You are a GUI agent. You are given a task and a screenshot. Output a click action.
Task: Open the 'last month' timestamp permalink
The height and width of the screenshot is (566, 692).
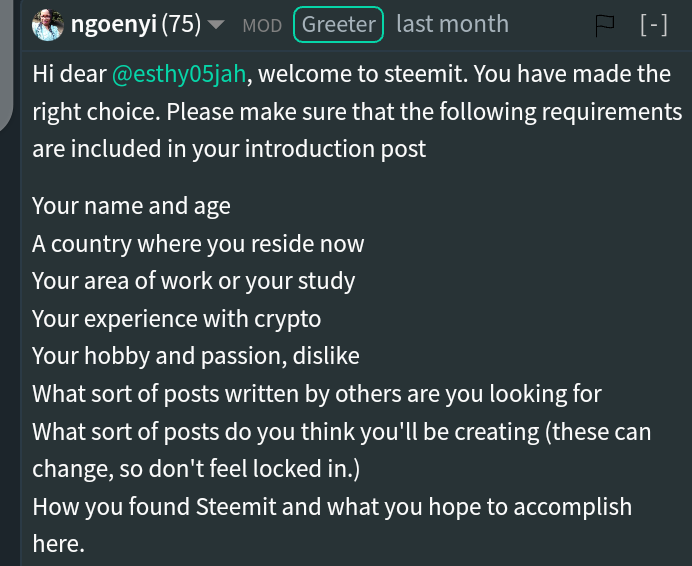[x=452, y=24]
